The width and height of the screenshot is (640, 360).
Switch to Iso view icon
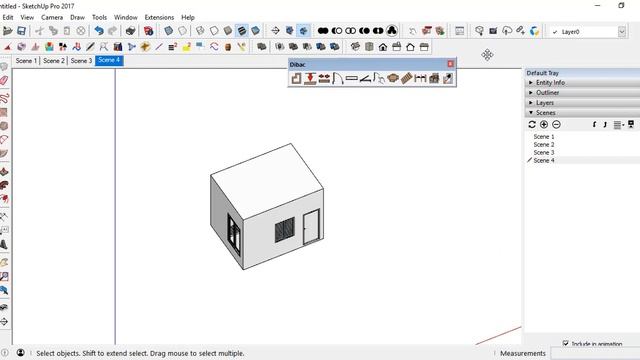pos(355,47)
